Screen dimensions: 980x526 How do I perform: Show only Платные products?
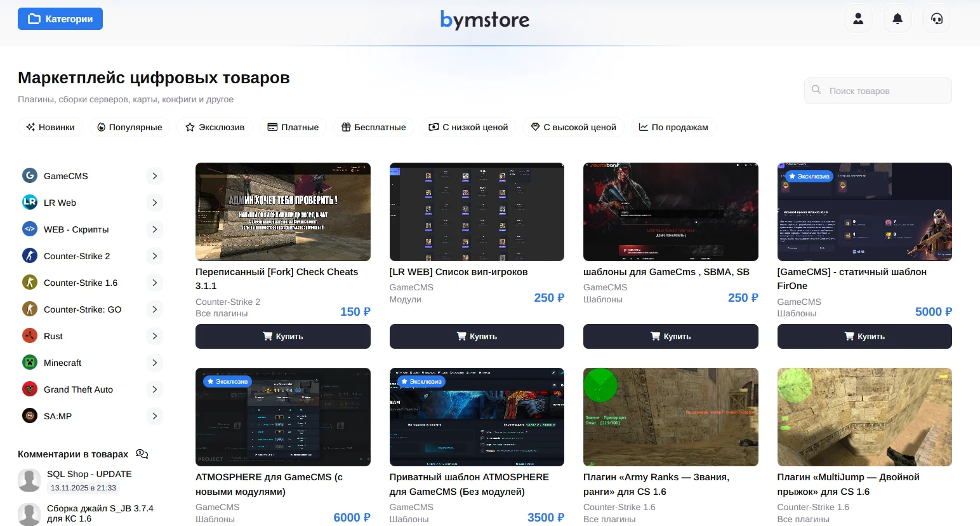(293, 127)
